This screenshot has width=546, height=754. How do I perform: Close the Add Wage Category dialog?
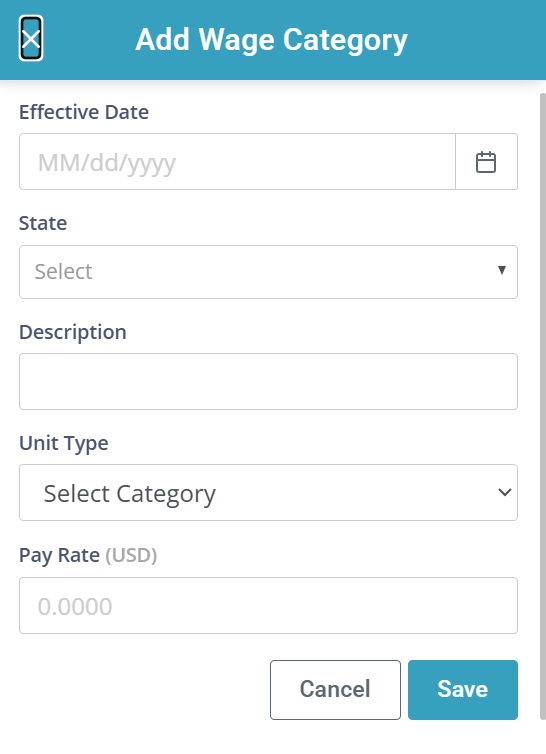coord(31,38)
